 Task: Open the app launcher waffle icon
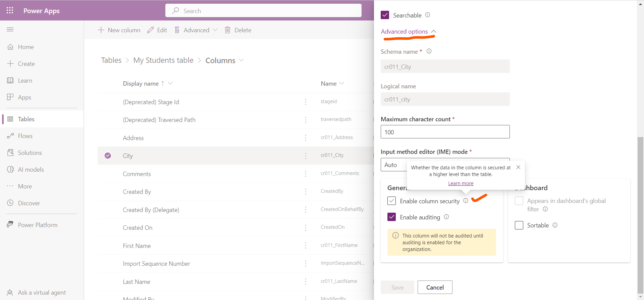coord(10,10)
